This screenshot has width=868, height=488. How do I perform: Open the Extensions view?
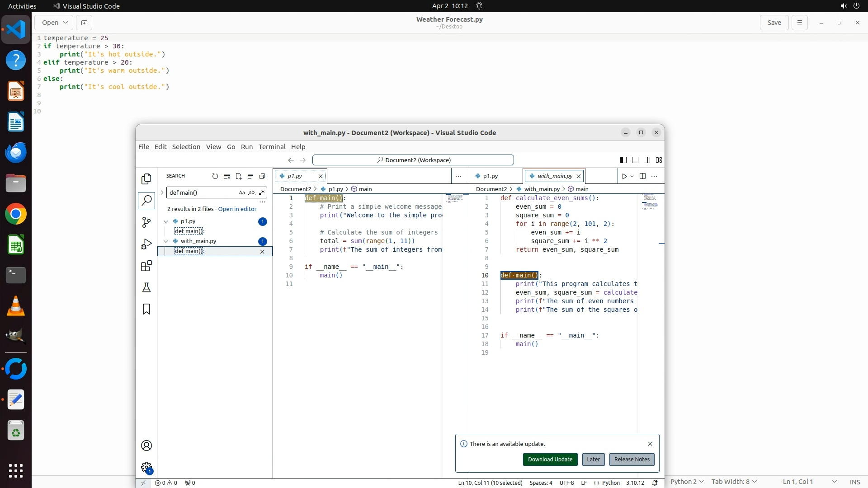(x=146, y=266)
